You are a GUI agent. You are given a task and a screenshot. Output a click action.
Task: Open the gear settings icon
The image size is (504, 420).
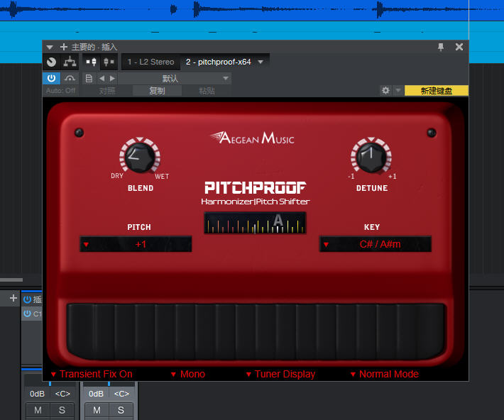[385, 91]
